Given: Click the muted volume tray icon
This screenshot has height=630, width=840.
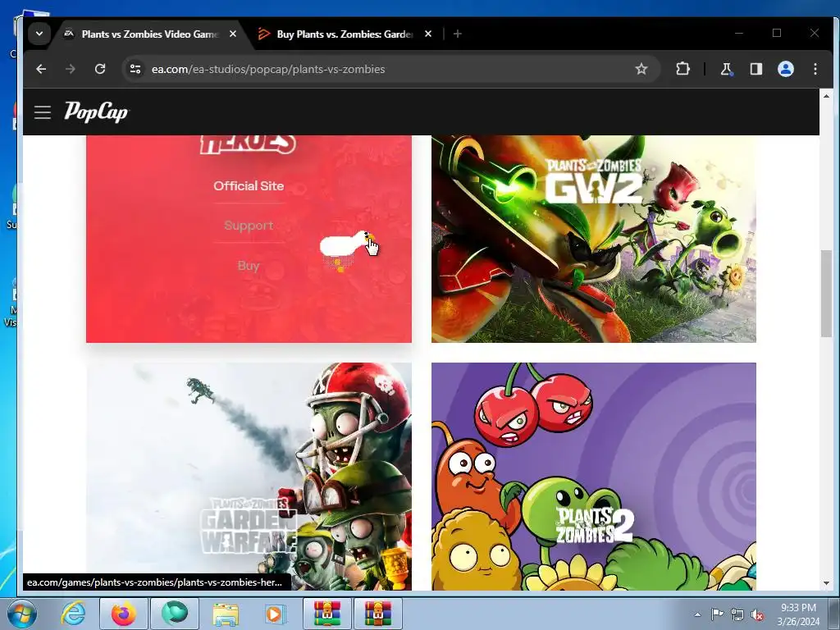Looking at the screenshot, I should (x=757, y=615).
